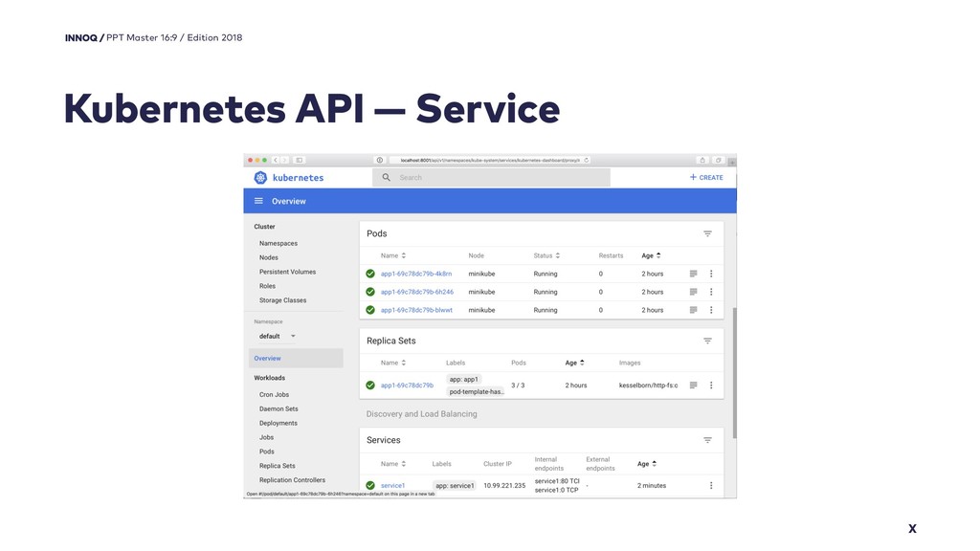Open Replica Sets in the sidebar
This screenshot has width=980, height=551.
point(277,466)
